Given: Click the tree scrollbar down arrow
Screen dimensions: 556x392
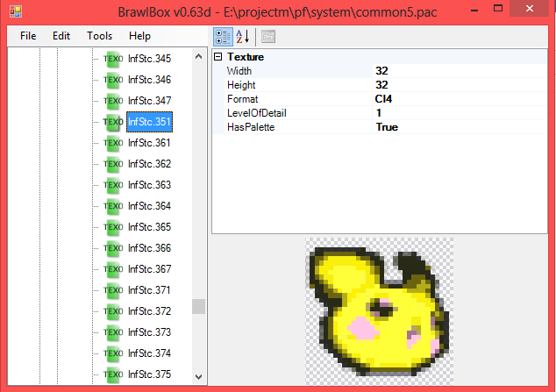Looking at the screenshot, I should 198,376.
